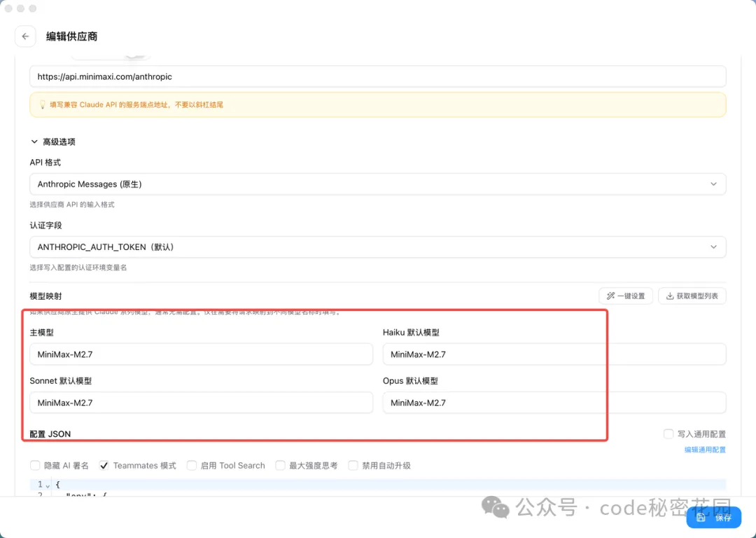Click the Opus 默认模型 input field
Image resolution: width=756 pixels, height=538 pixels.
[554, 402]
